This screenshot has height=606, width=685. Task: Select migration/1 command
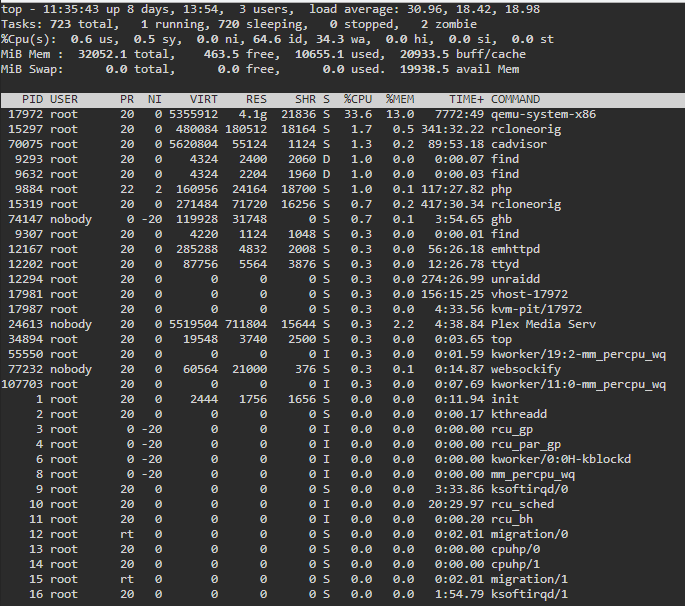coord(529,579)
